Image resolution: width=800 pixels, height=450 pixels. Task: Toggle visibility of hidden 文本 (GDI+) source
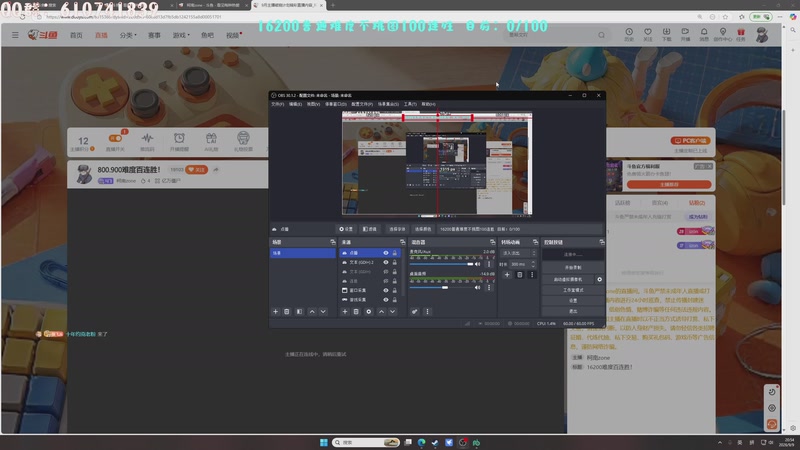pyautogui.click(x=386, y=271)
